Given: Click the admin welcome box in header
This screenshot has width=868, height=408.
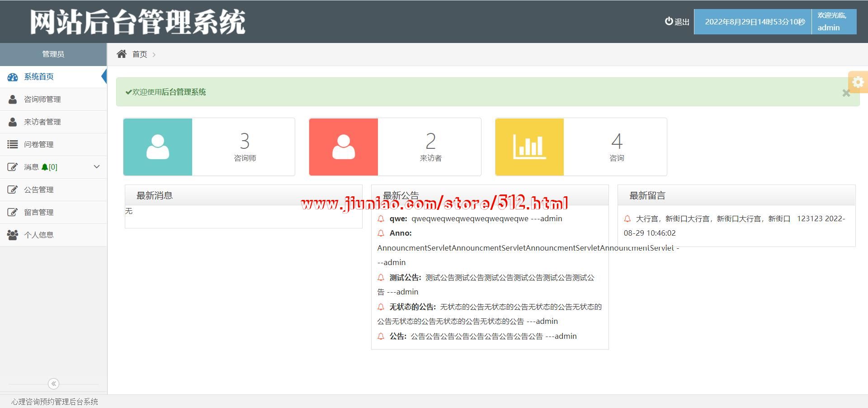Looking at the screenshot, I should pos(833,22).
